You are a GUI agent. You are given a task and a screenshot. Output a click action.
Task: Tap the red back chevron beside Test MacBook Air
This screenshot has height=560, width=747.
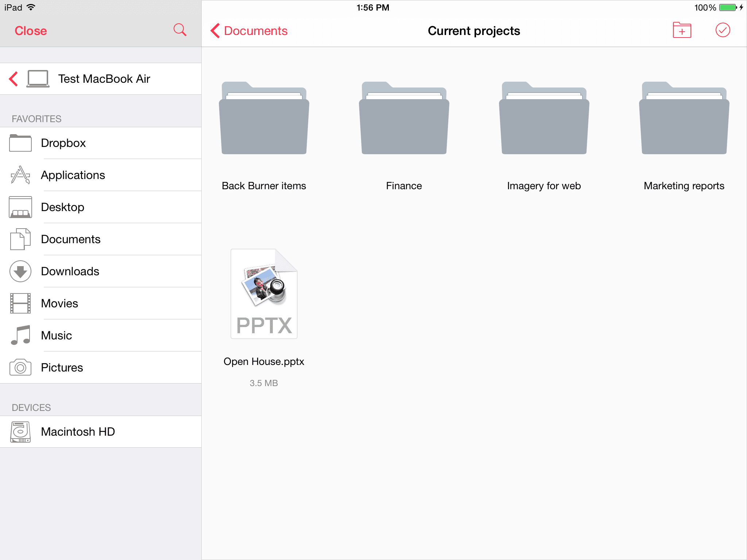tap(13, 79)
